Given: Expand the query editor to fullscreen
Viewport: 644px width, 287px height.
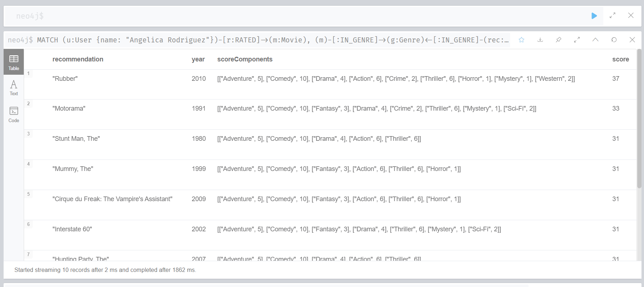Looking at the screenshot, I should pyautogui.click(x=612, y=16).
